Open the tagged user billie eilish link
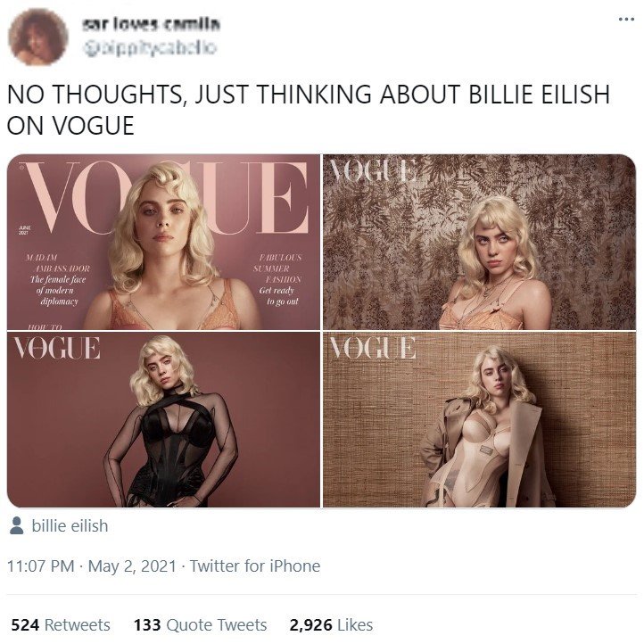 click(70, 525)
